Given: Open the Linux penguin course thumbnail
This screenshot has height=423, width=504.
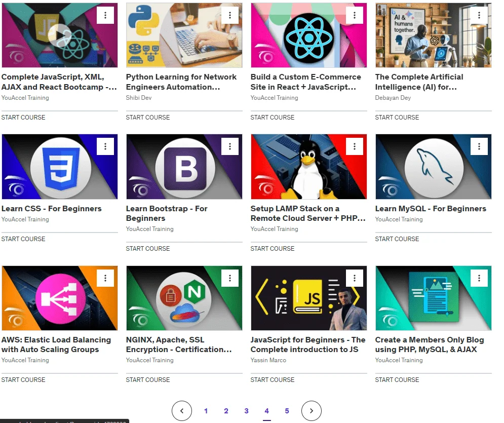Looking at the screenshot, I should coord(308,167).
